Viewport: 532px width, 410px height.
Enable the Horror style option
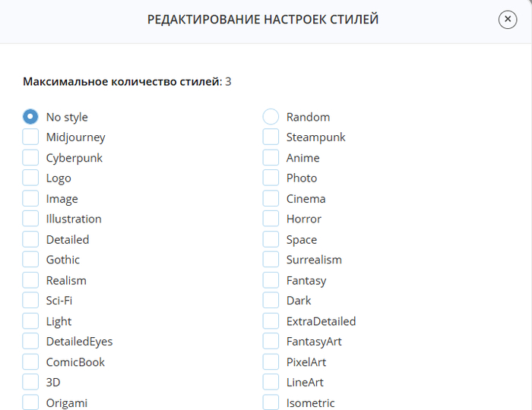[x=271, y=219]
